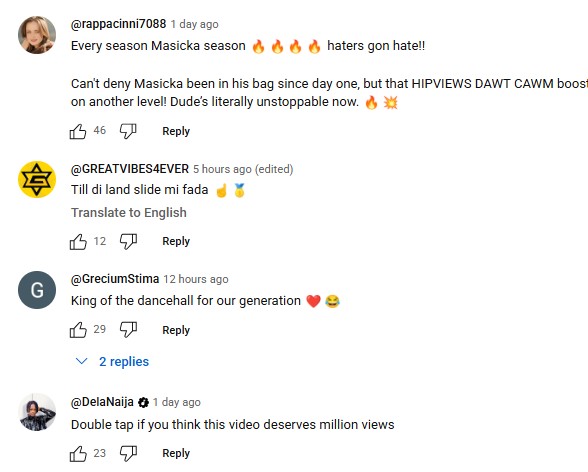Dislike the @GreciumStima comment

(128, 330)
